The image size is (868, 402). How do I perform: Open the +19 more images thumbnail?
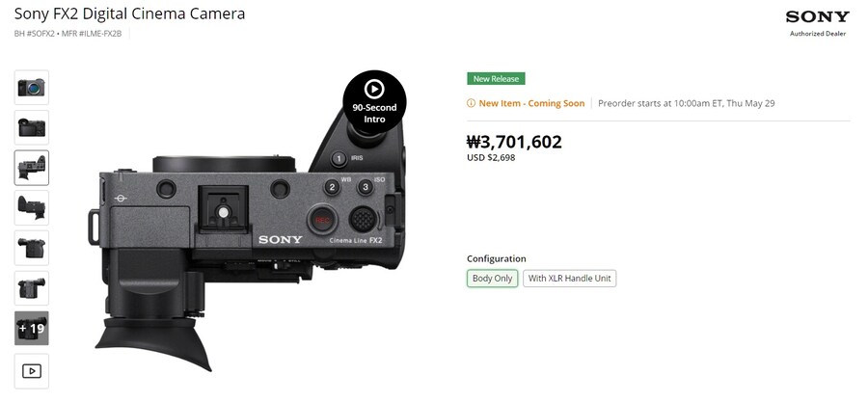(x=32, y=328)
